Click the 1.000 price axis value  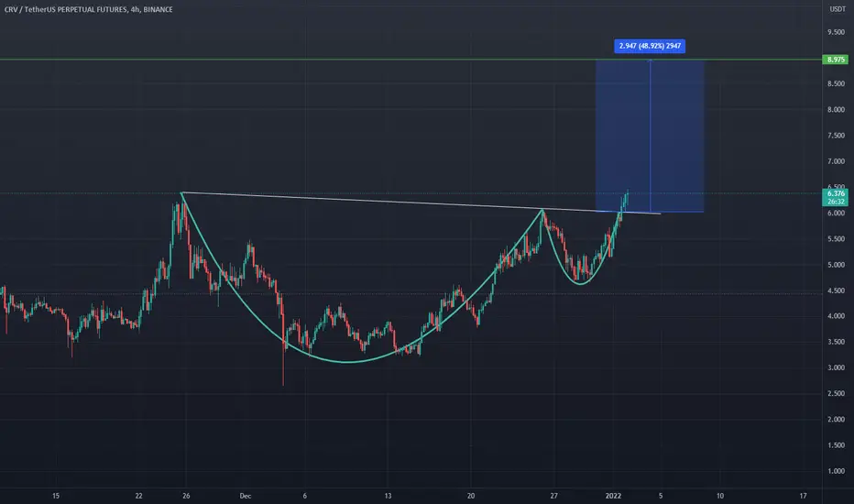click(836, 471)
